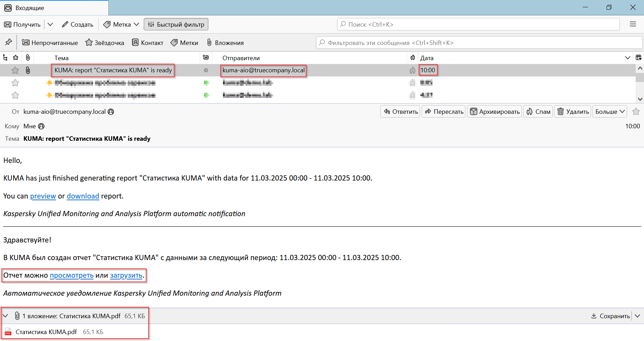Open the English preview link
644x341 pixels.
pos(43,196)
